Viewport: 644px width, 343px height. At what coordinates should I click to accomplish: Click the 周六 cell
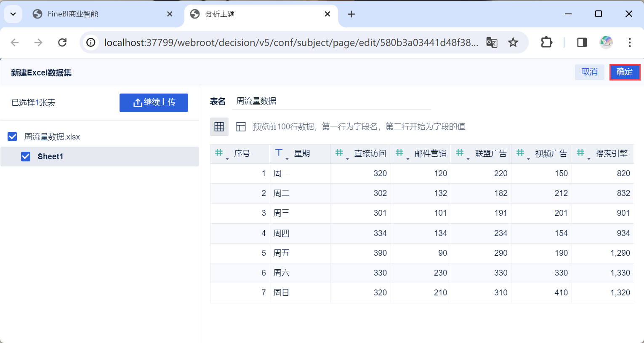tap(300, 273)
